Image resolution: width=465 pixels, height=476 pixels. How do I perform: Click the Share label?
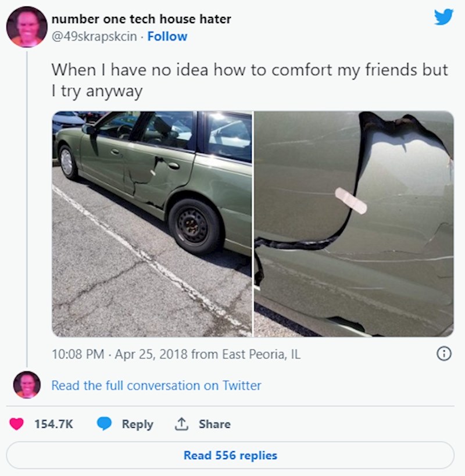pos(214,424)
